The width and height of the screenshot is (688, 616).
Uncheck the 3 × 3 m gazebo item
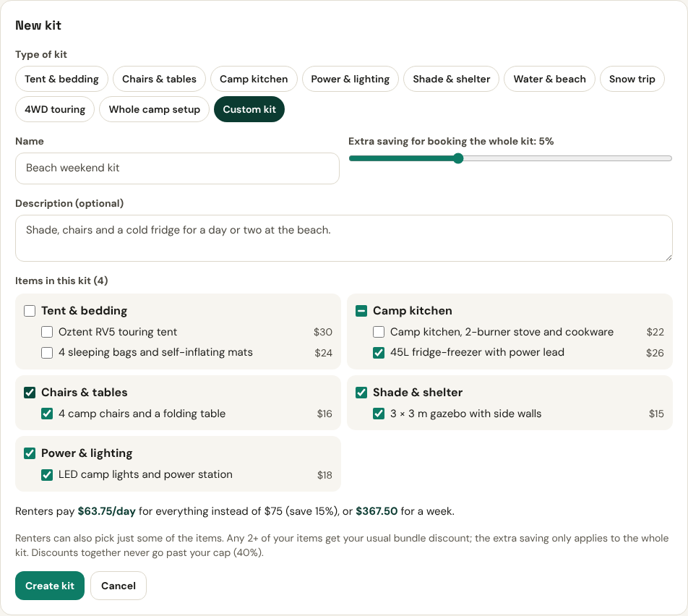pyautogui.click(x=379, y=414)
